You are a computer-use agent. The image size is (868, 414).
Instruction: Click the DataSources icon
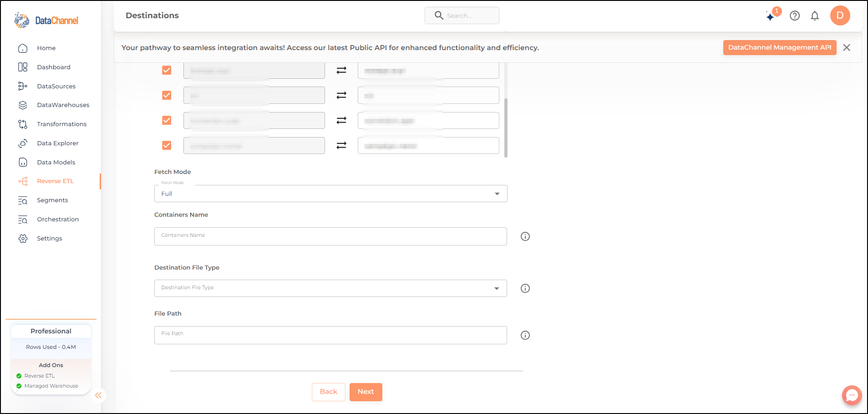pyautogui.click(x=23, y=86)
